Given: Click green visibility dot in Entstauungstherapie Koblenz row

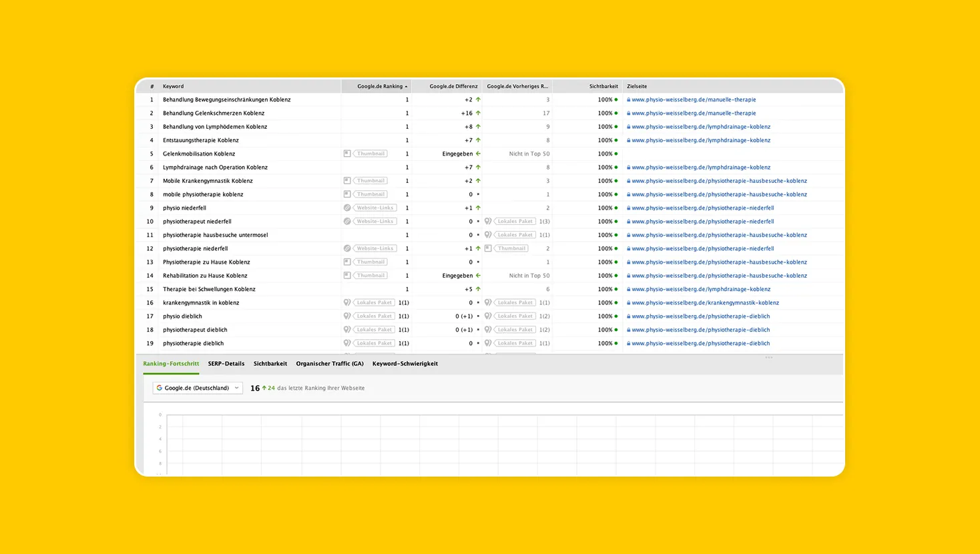Looking at the screenshot, I should pos(616,140).
